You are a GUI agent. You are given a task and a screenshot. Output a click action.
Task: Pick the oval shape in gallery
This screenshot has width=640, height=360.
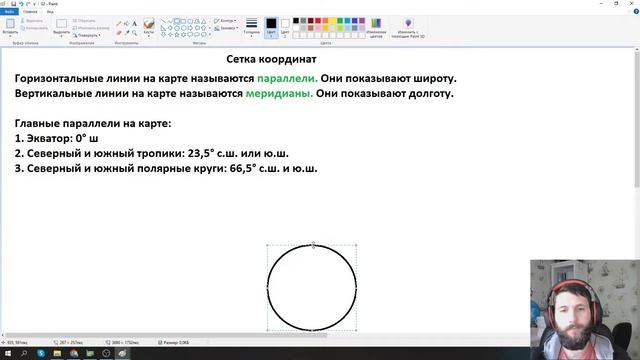tap(177, 21)
